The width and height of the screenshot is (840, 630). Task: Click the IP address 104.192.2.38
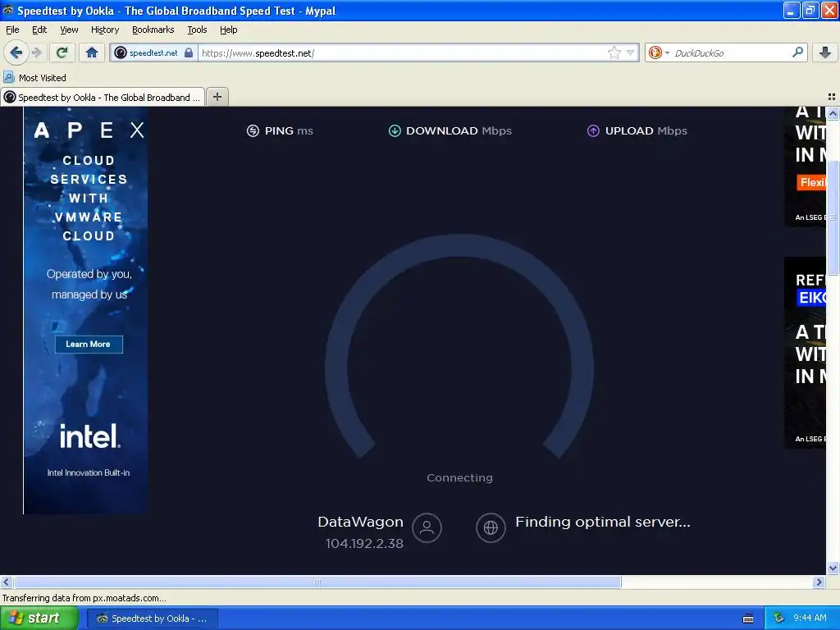coord(364,543)
